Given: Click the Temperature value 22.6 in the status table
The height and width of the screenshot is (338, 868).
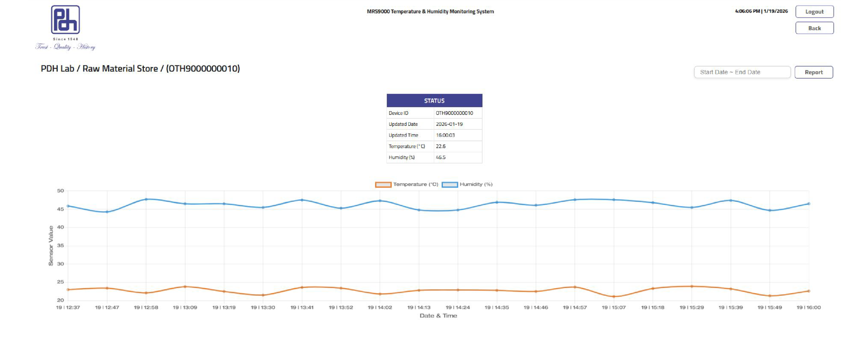Looking at the screenshot, I should click(x=441, y=146).
